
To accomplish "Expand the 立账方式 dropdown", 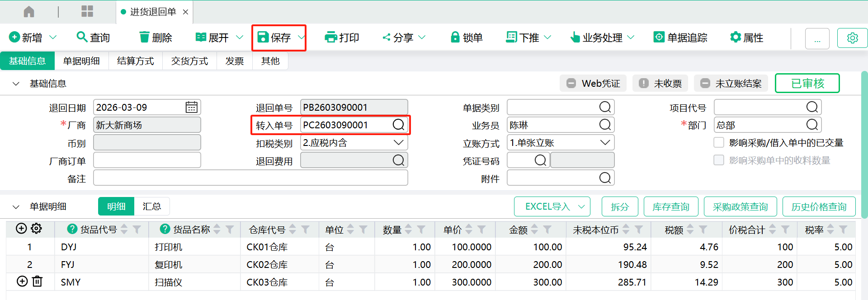I will coord(605,143).
